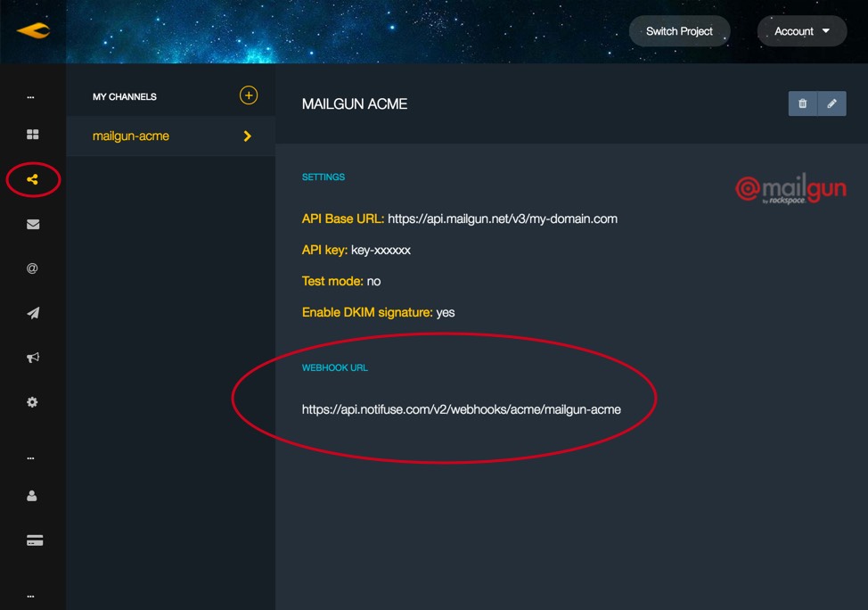
Task: Open the user profile icon in sidebar
Action: pos(32,496)
